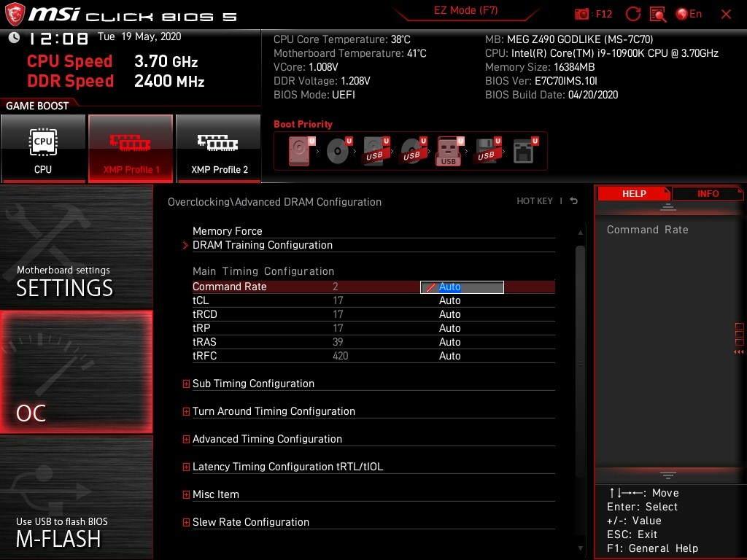This screenshot has height=560, width=747.
Task: Select the tCL Auto value
Action: [449, 300]
